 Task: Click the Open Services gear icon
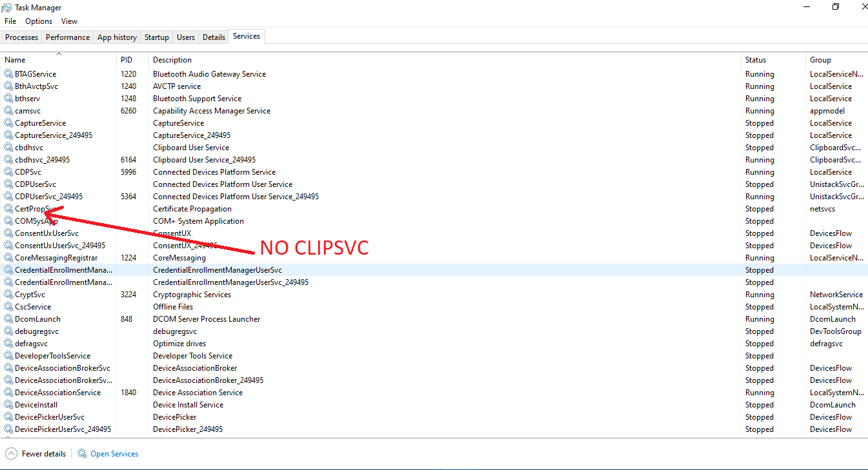tap(82, 454)
